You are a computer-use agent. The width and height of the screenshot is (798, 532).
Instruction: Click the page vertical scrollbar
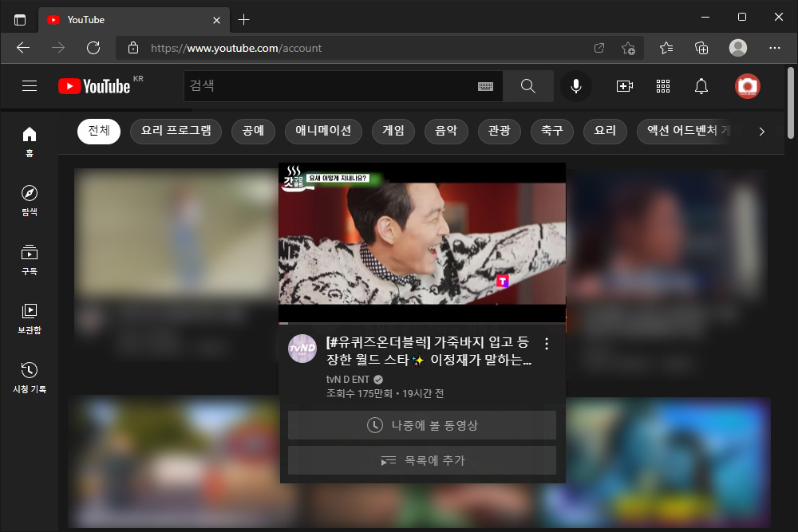point(790,103)
